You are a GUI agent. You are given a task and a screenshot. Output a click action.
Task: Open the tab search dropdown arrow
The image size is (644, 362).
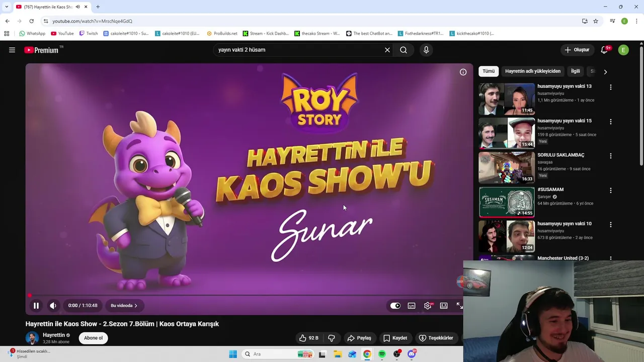click(x=6, y=7)
